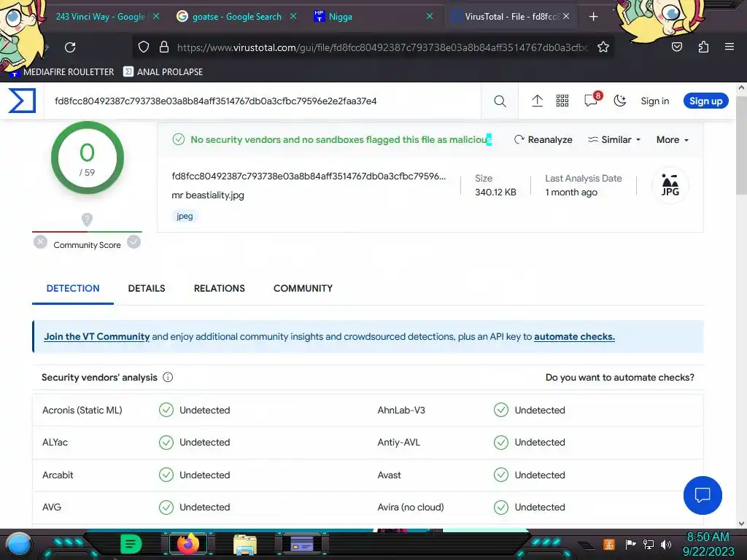Open the Action Center flag tray icon
Image resolution: width=747 pixels, height=560 pixels.
coord(630,544)
